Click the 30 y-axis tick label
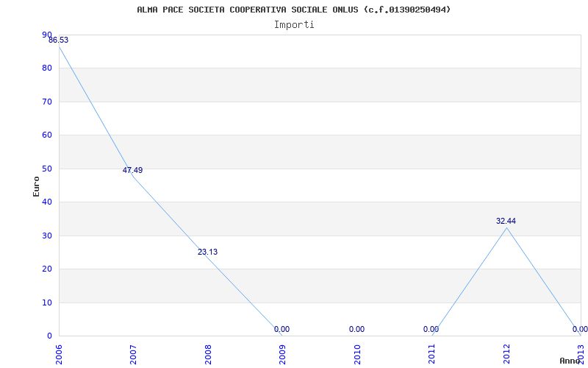588x368 pixels. [47, 236]
